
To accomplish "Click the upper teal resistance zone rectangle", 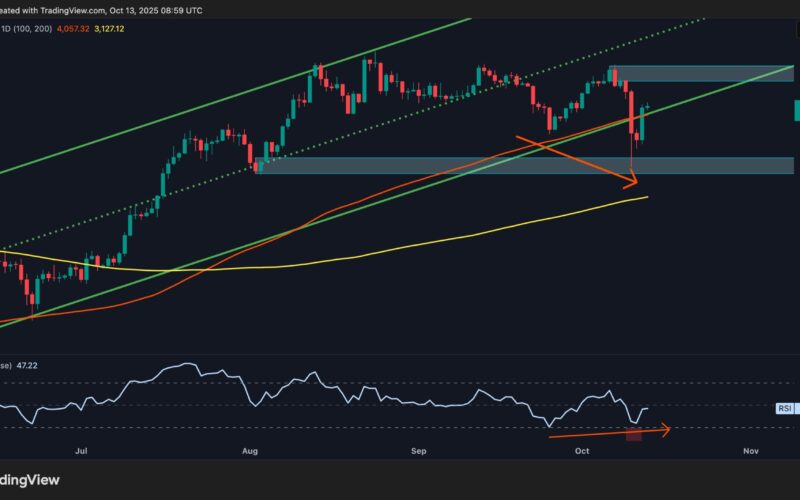I will coord(700,73).
